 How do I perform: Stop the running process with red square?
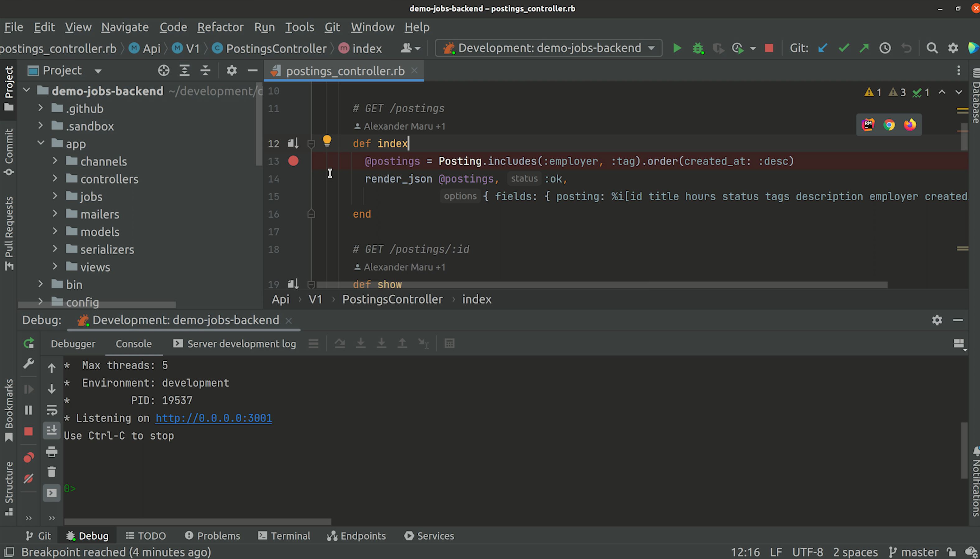[x=769, y=49]
